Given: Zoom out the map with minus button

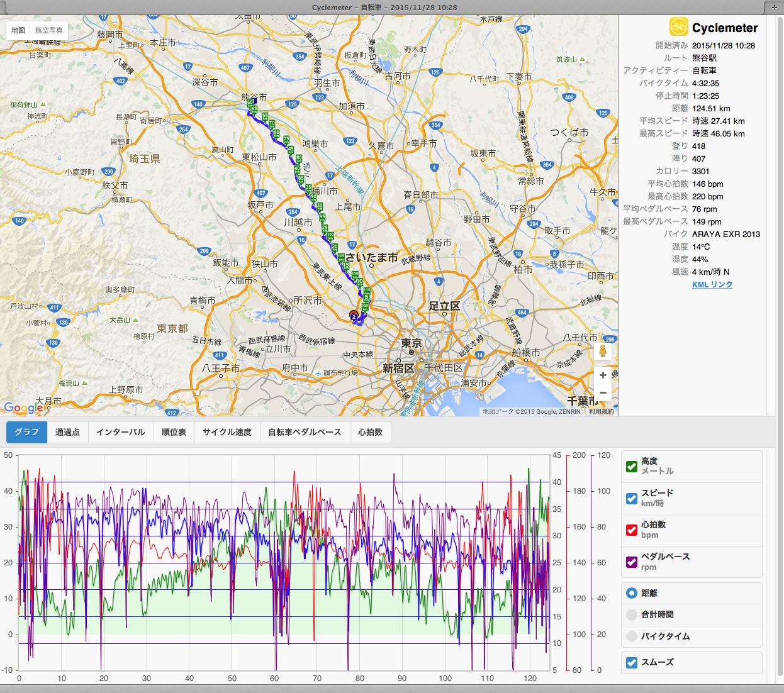Looking at the screenshot, I should coord(603,393).
